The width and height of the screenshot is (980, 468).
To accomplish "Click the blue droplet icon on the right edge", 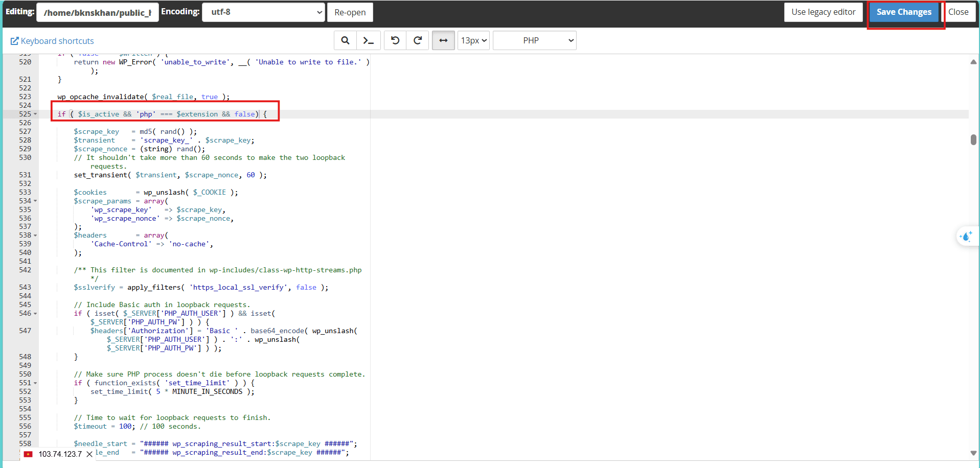I will 966,236.
